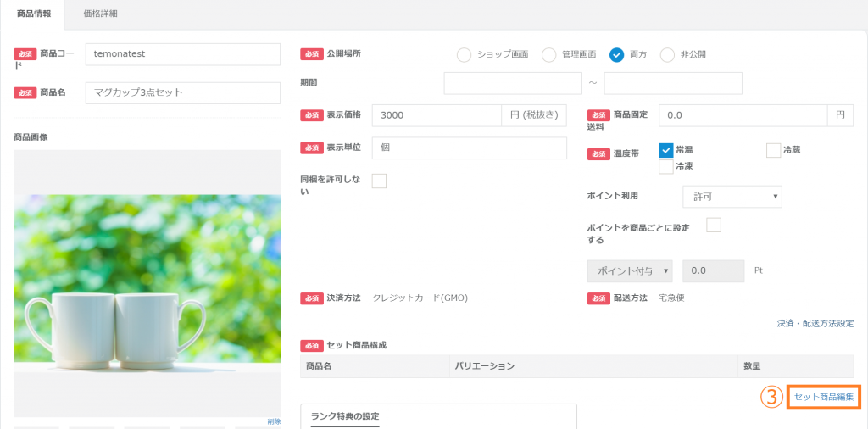The width and height of the screenshot is (868, 429).
Task: Click the 表示価格 field containing 3000
Action: [436, 115]
